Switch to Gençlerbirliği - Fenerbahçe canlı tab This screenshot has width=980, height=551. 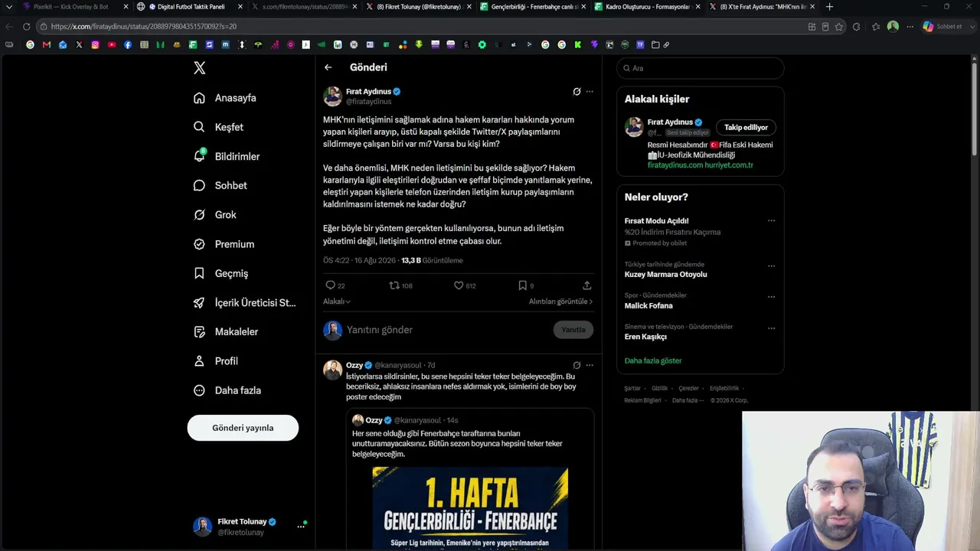pyautogui.click(x=533, y=7)
